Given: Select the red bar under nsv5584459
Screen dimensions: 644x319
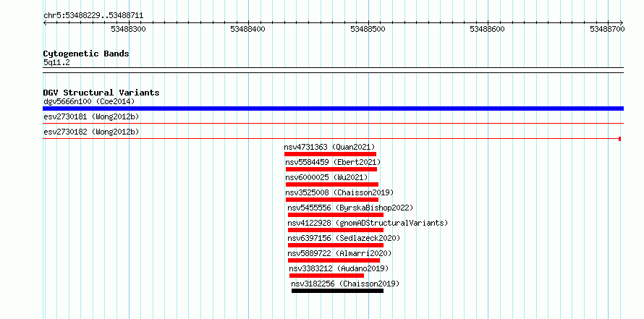Looking at the screenshot, I should 331,169.
